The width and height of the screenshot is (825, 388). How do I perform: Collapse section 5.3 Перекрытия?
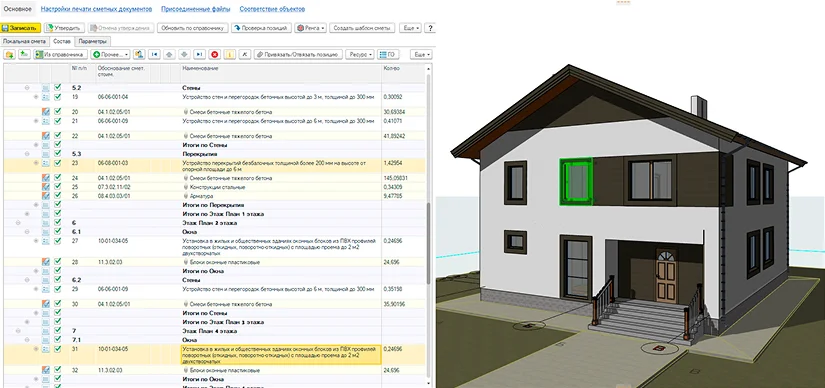point(27,154)
